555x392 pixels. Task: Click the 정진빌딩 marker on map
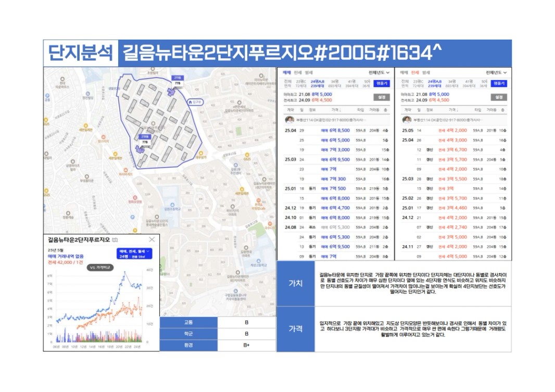[x=87, y=95]
